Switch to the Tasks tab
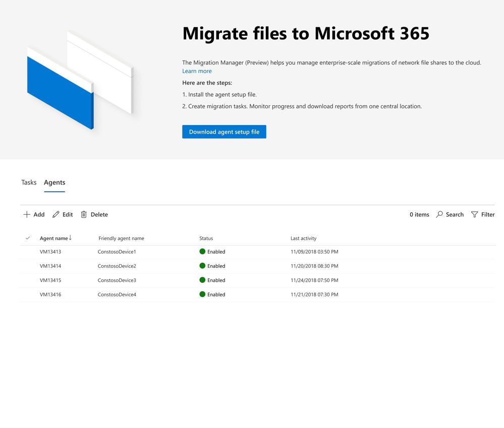The width and height of the screenshot is (504, 428). coord(29,182)
